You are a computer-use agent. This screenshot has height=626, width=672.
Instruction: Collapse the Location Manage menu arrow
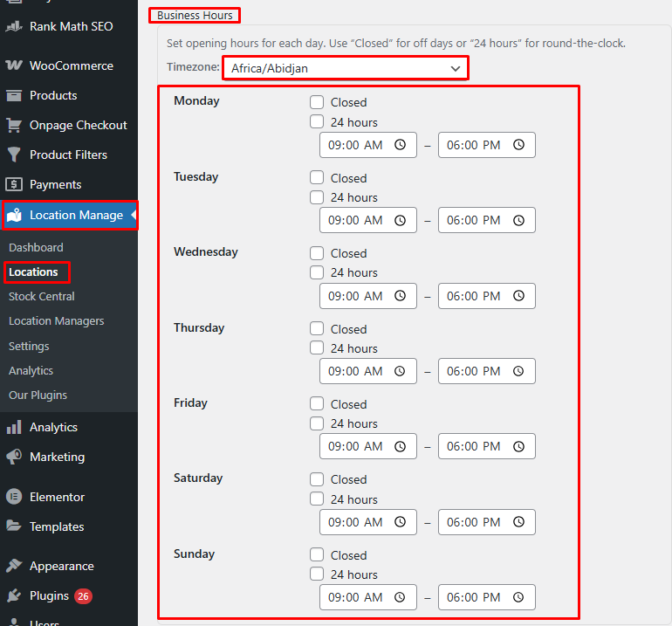[x=134, y=215]
